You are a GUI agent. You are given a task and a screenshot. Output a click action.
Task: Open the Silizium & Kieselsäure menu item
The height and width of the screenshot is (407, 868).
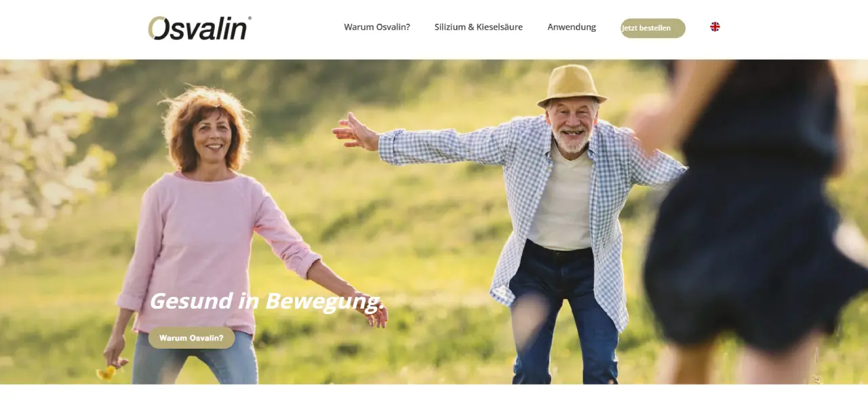coord(479,27)
